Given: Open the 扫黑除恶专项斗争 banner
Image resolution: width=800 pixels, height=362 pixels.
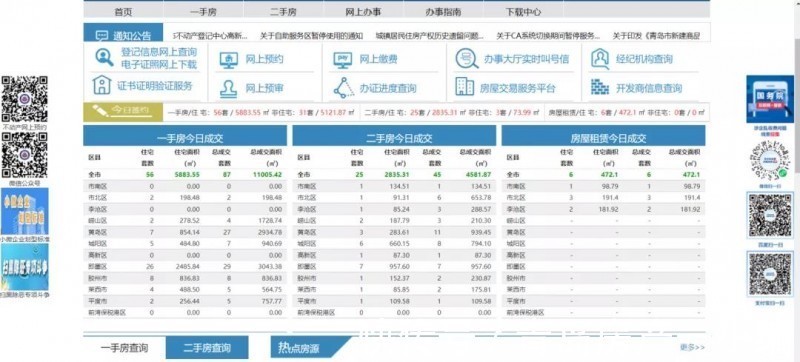Looking at the screenshot, I should (x=25, y=267).
